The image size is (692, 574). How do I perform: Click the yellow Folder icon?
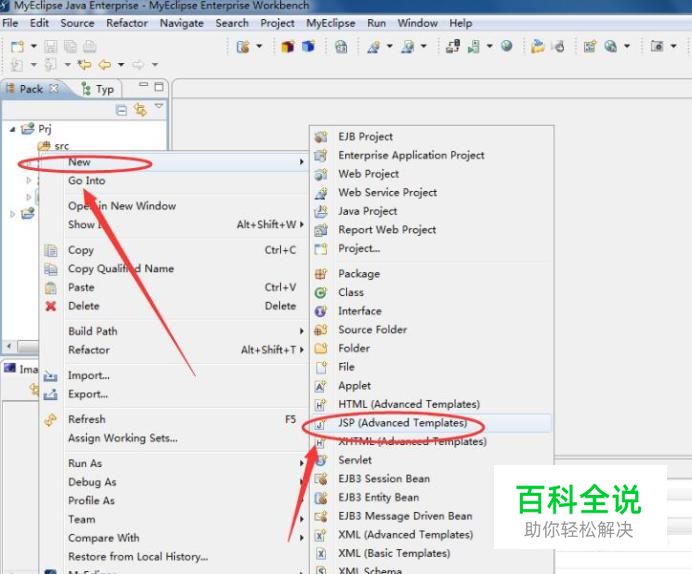pos(320,348)
